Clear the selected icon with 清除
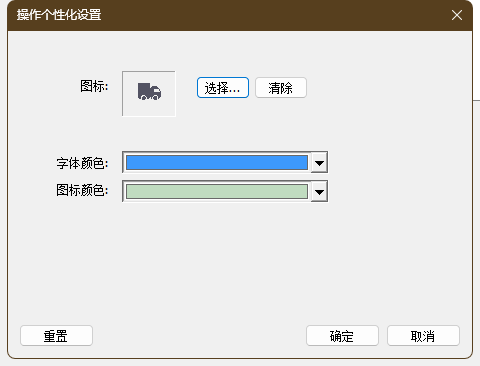 tap(281, 88)
